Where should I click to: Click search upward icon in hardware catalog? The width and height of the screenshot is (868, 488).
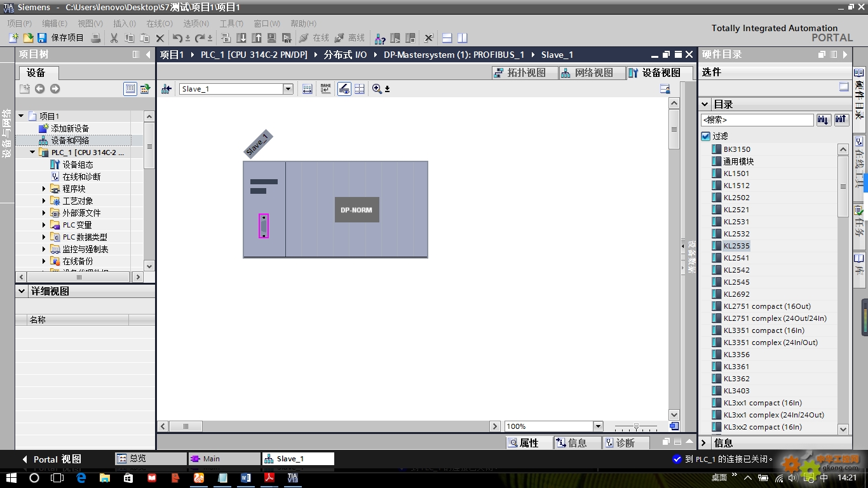[x=841, y=119]
